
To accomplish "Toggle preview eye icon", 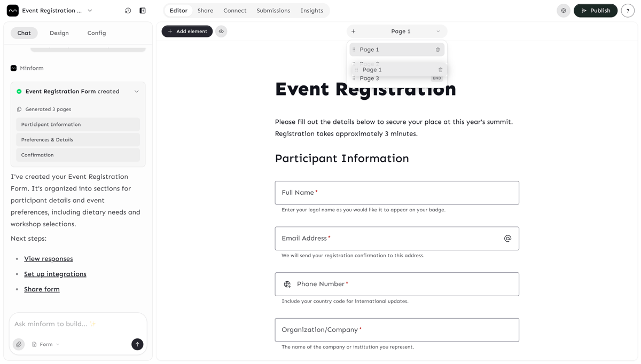I will tap(221, 31).
